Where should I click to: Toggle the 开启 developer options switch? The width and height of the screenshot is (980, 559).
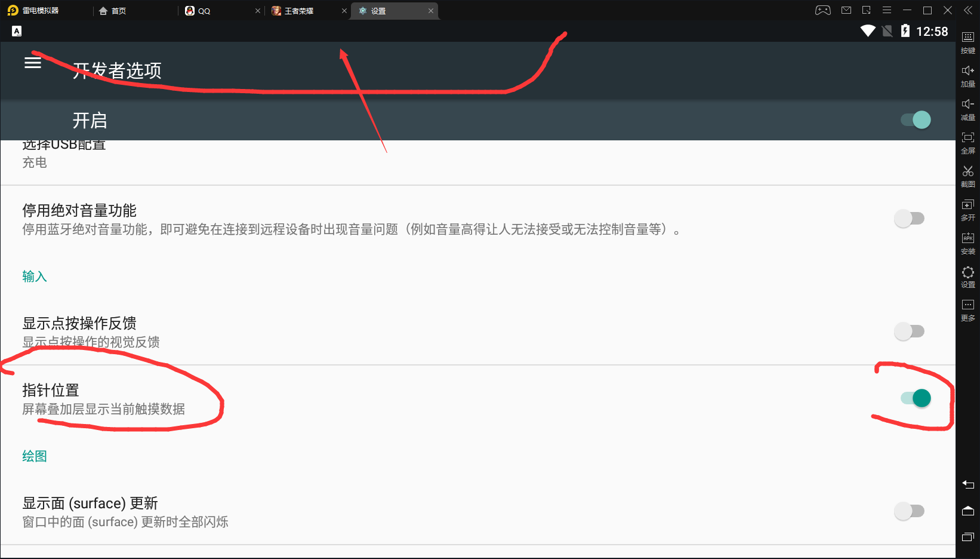coord(916,120)
